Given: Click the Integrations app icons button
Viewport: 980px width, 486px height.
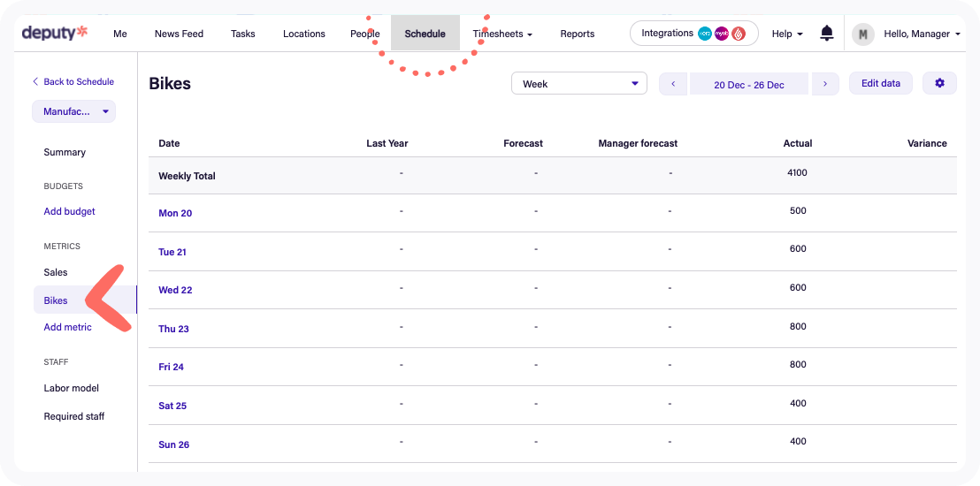Looking at the screenshot, I should click(x=693, y=34).
